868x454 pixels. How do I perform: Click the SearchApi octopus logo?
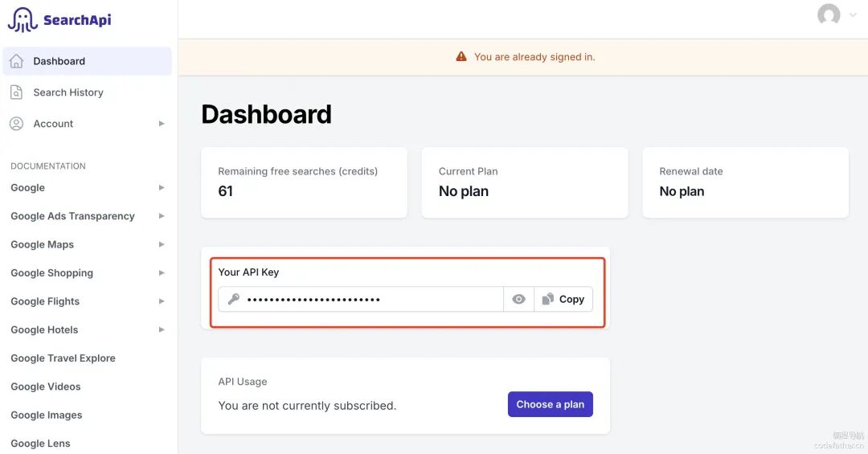[23, 19]
